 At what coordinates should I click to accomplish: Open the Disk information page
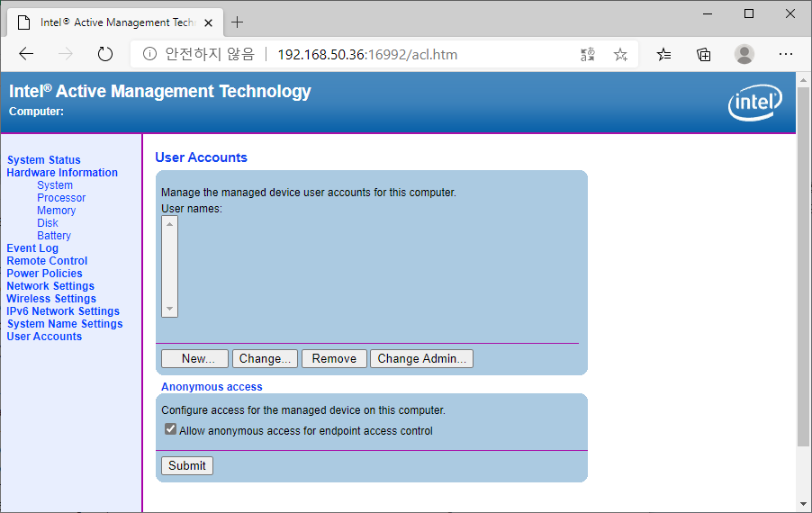(x=48, y=223)
